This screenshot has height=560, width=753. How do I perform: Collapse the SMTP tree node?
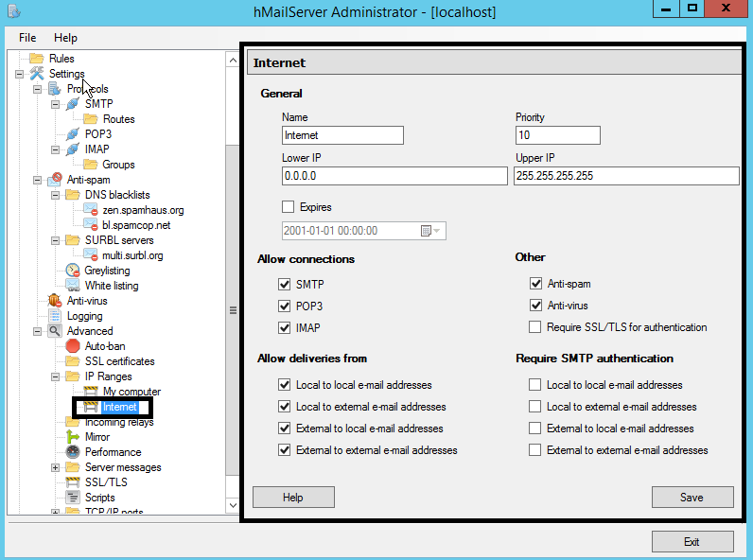pyautogui.click(x=55, y=104)
